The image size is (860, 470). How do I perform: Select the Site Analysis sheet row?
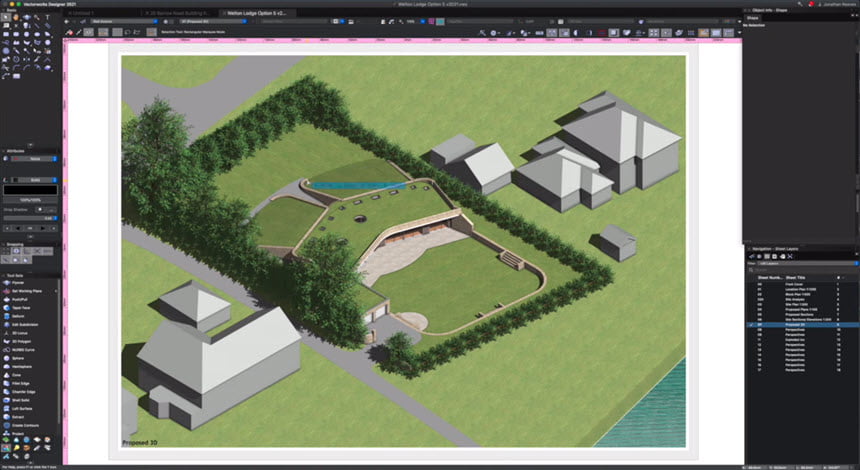802,299
